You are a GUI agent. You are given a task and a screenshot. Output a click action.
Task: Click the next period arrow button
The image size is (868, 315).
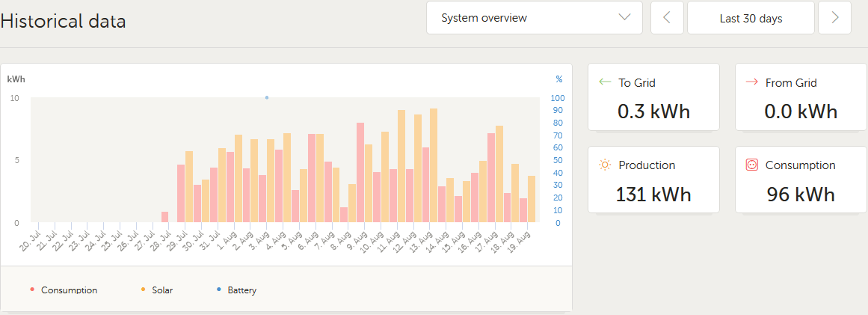coord(834,18)
